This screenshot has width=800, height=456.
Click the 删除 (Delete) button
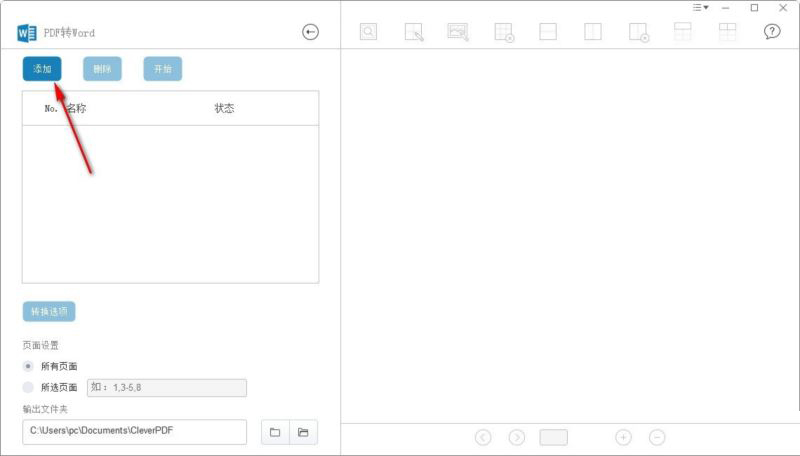coord(102,69)
